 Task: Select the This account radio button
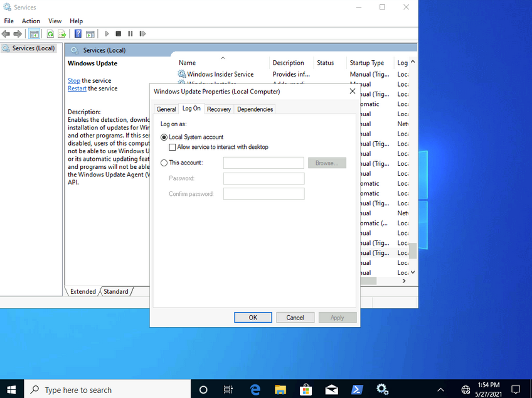click(x=162, y=162)
